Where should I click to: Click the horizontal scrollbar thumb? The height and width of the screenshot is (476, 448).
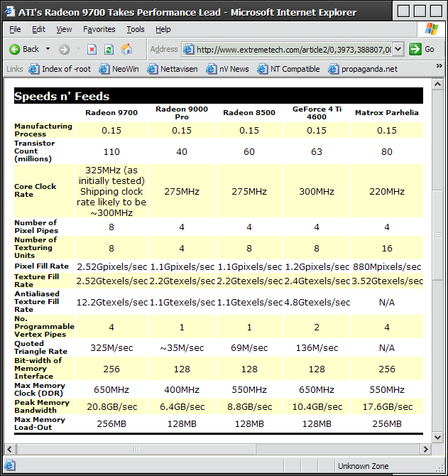click(x=136, y=449)
